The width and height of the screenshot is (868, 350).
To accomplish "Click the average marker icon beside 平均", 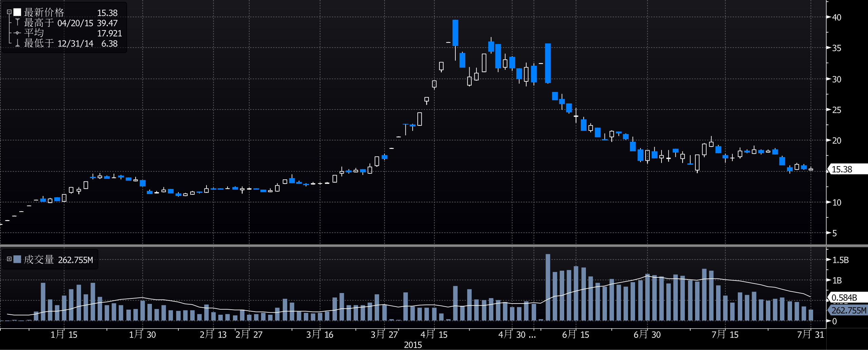I will 17,33.
